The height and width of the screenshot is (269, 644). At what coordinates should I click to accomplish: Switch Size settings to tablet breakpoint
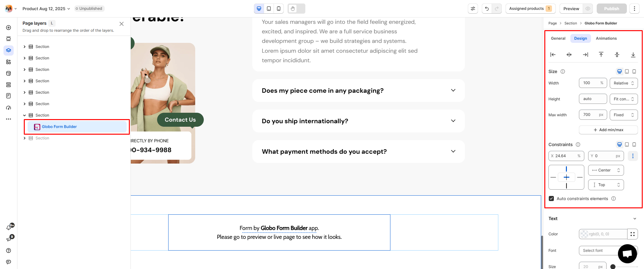[627, 71]
